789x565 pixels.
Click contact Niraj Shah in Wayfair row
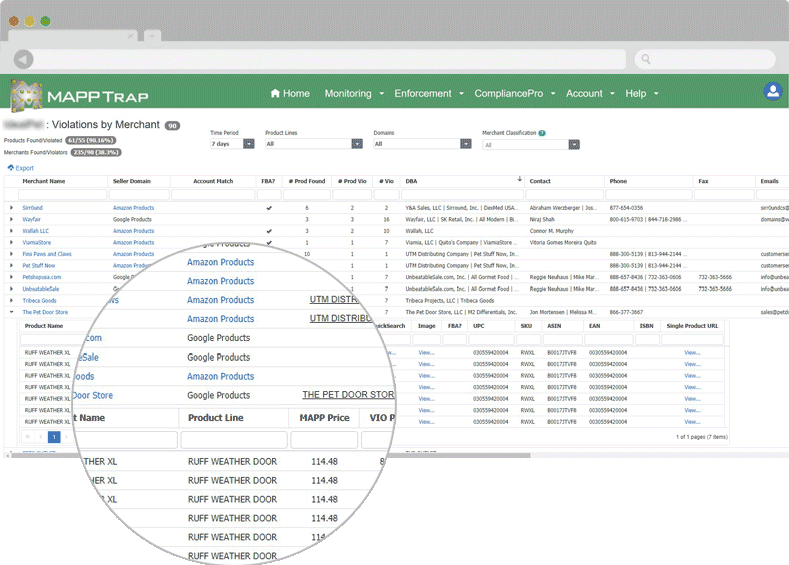[x=542, y=219]
